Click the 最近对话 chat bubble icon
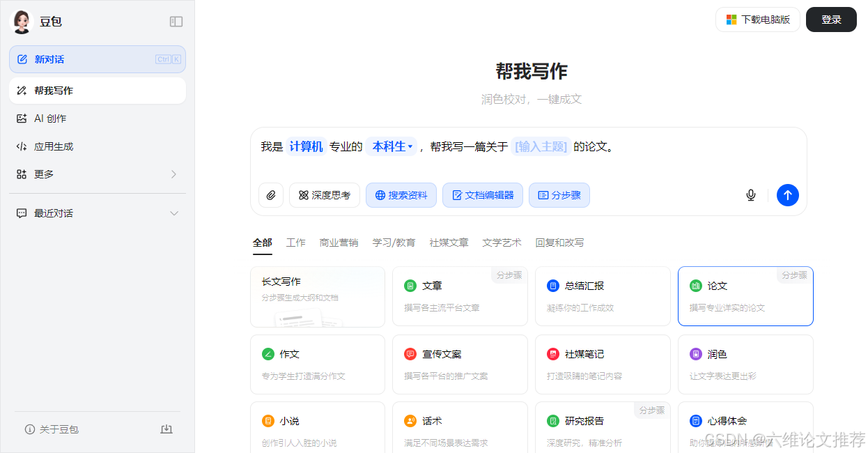Viewport: 868px width, 453px height. coord(22,213)
